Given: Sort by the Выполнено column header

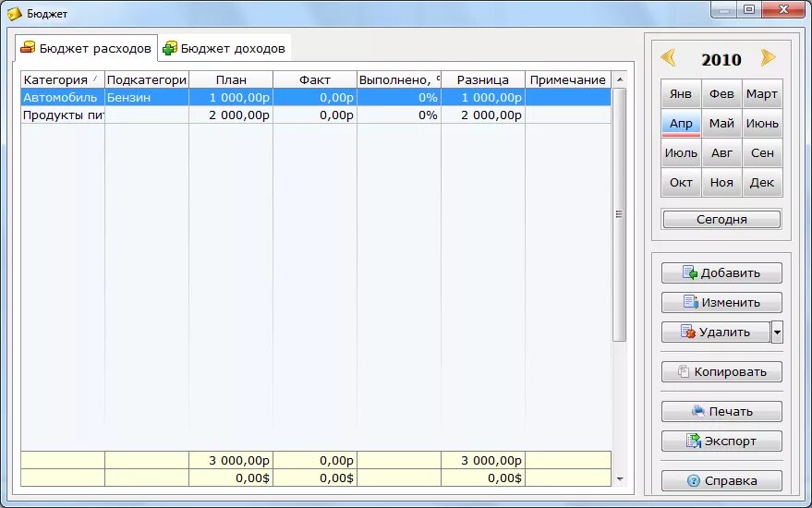Looking at the screenshot, I should click(x=399, y=79).
